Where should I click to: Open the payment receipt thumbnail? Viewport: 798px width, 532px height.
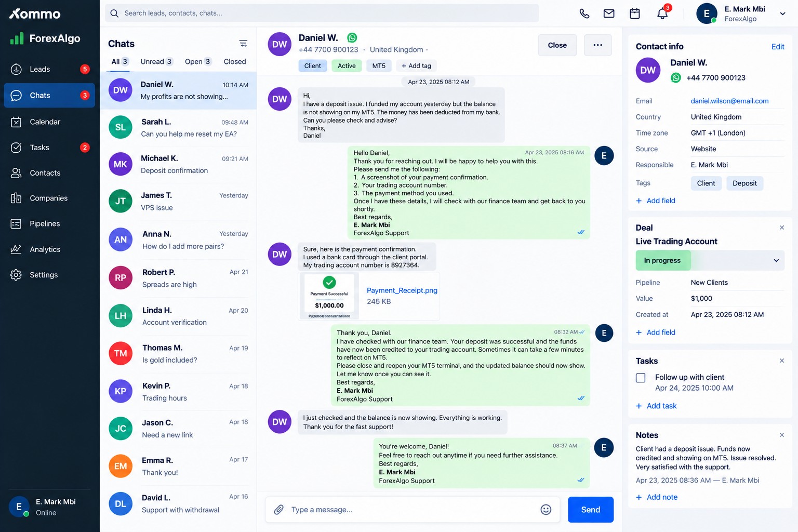click(x=329, y=297)
